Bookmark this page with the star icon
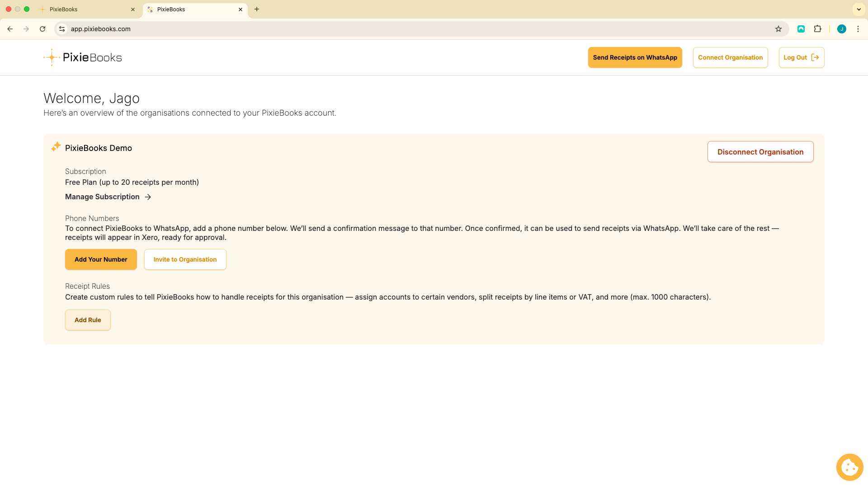Viewport: 868px width, 488px height. (778, 29)
